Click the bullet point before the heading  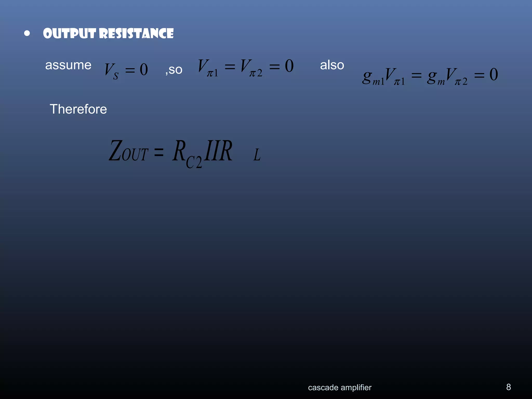(x=27, y=34)
